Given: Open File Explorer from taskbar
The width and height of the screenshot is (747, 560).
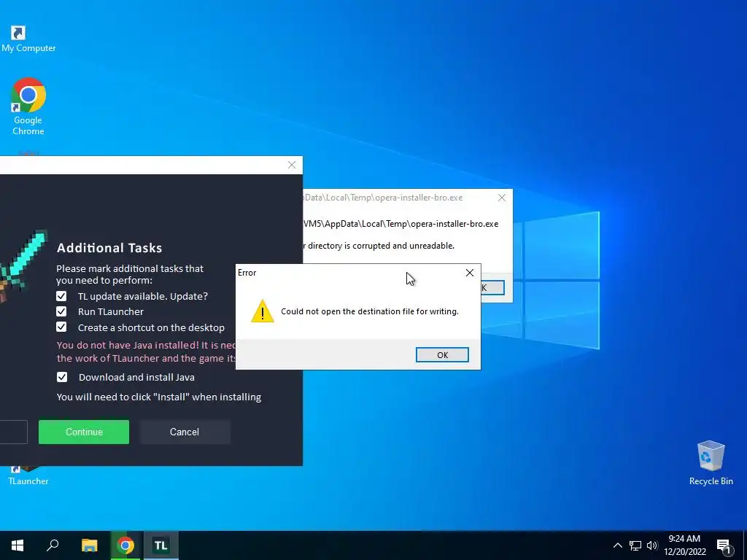Looking at the screenshot, I should point(89,545).
